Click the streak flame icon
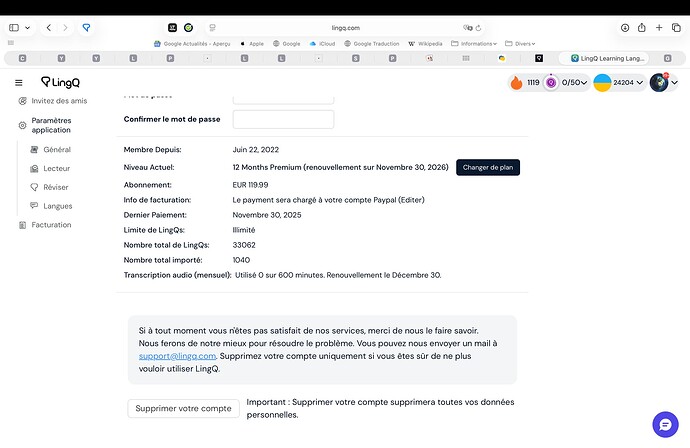The image size is (690, 448). tap(516, 83)
